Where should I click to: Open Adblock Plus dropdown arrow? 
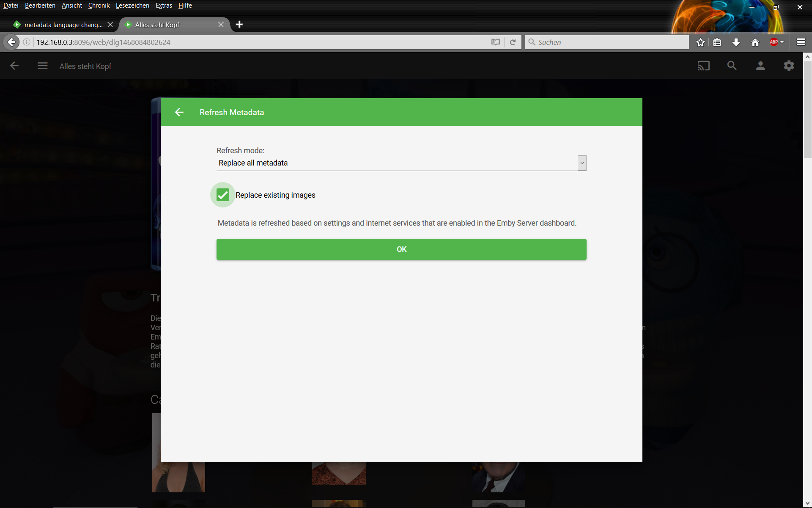click(x=782, y=42)
